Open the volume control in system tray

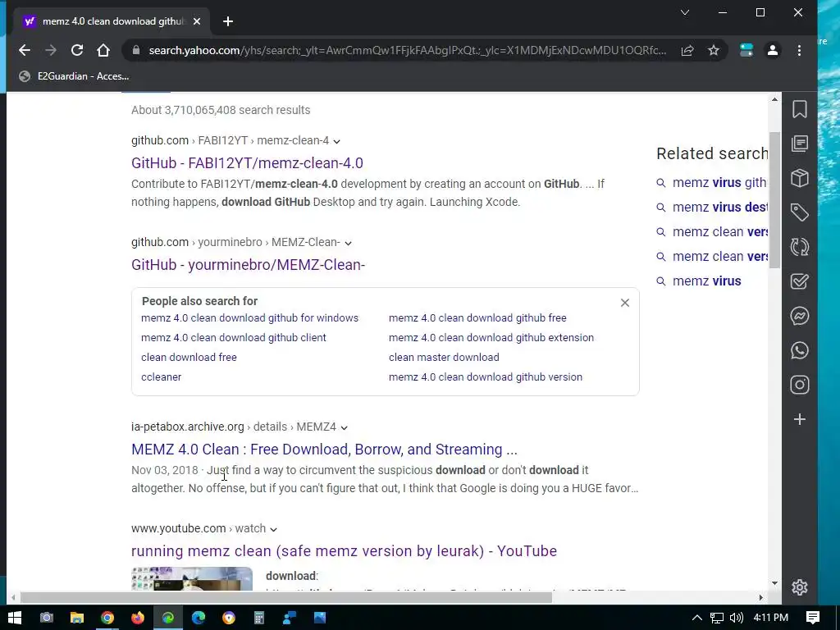point(737,618)
